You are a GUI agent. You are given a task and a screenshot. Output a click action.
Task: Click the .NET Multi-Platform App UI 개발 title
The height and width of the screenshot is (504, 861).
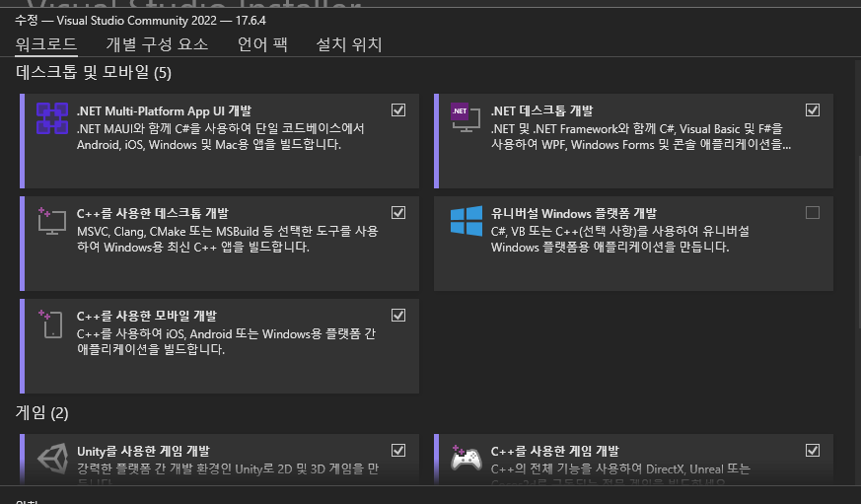(164, 110)
